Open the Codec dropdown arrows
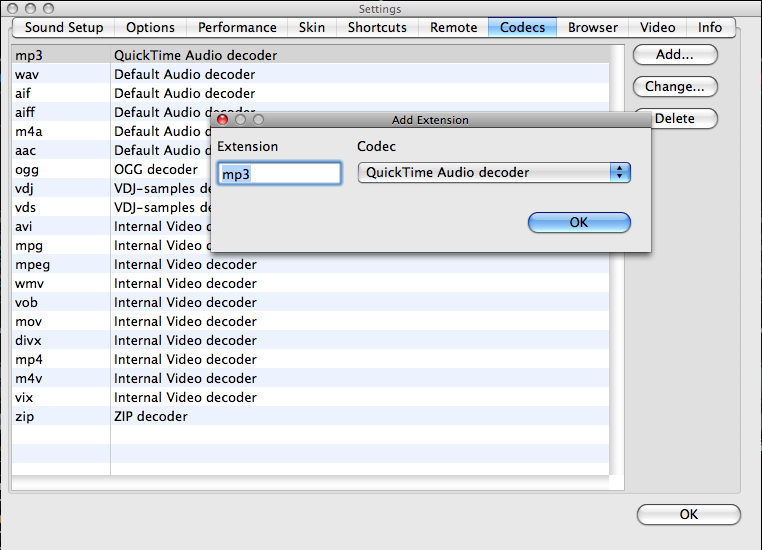 (x=620, y=172)
